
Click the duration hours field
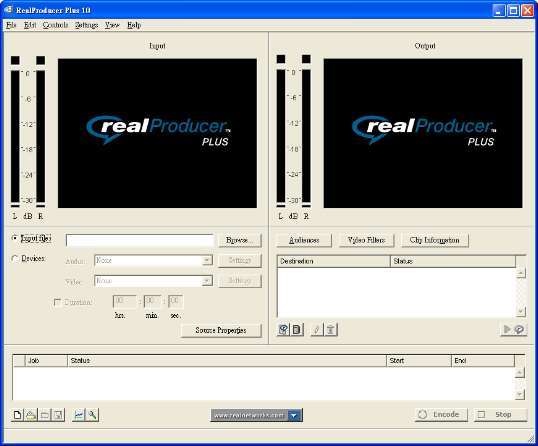pyautogui.click(x=124, y=302)
